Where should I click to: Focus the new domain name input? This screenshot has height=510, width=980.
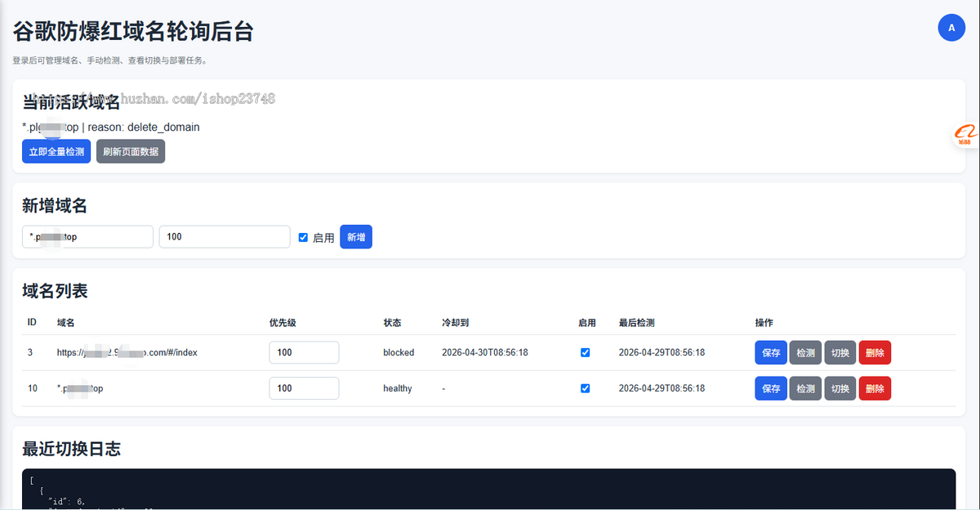87,237
